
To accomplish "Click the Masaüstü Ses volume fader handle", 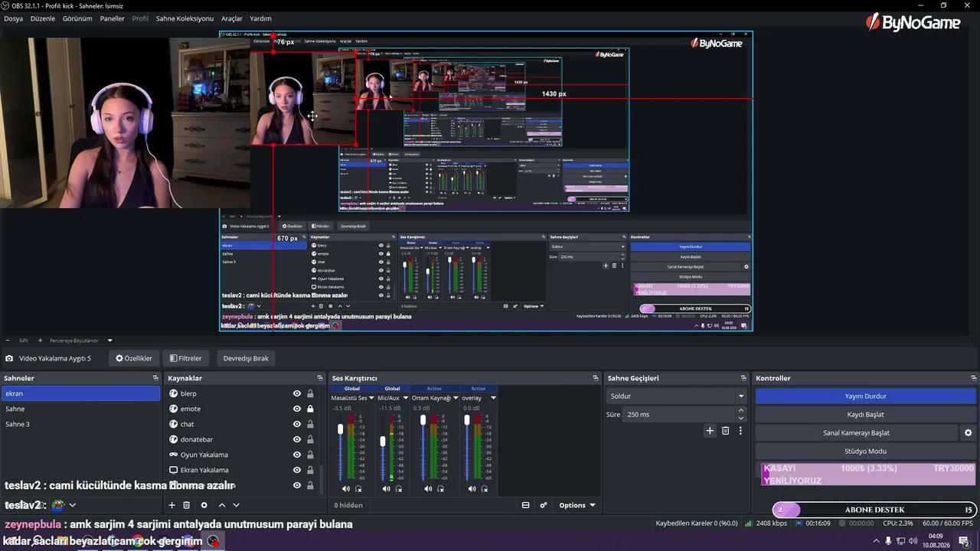I will tap(341, 430).
